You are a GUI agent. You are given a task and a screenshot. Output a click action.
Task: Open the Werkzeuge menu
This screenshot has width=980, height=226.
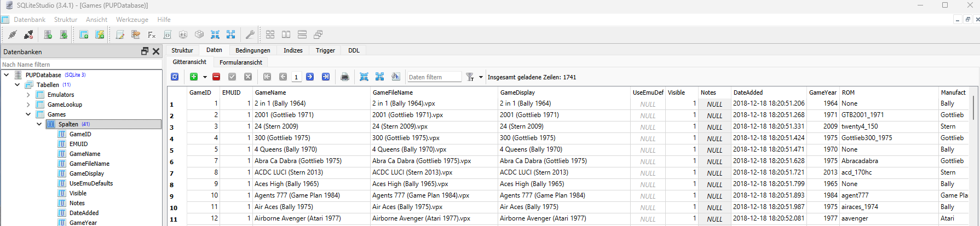[132, 19]
